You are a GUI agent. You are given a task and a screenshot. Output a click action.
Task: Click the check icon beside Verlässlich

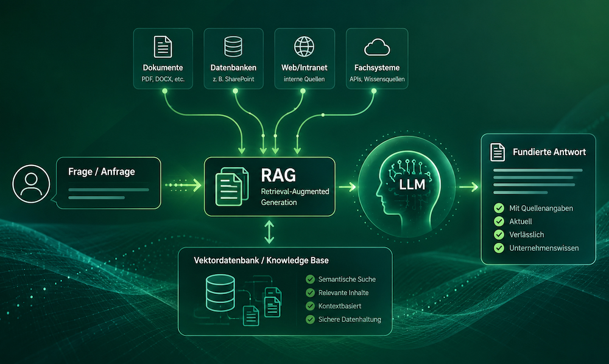click(x=499, y=235)
